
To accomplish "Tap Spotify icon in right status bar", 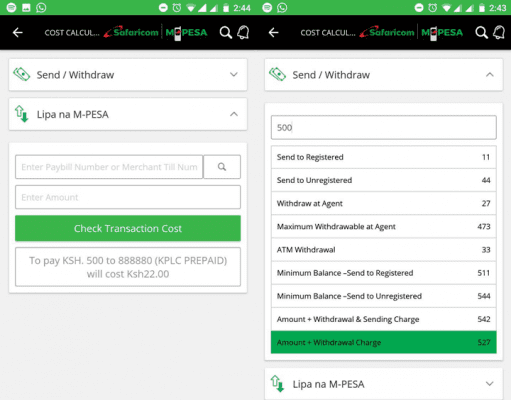I will point(267,7).
